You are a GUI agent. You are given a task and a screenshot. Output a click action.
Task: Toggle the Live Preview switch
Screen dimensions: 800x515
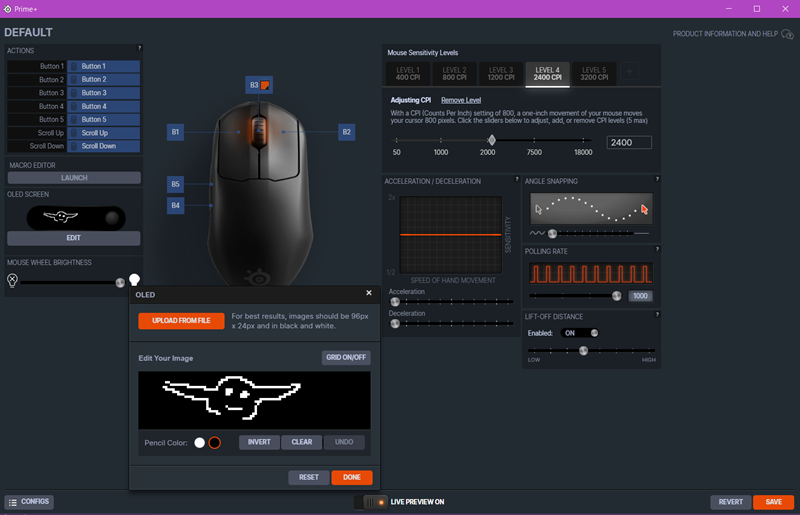pyautogui.click(x=374, y=502)
